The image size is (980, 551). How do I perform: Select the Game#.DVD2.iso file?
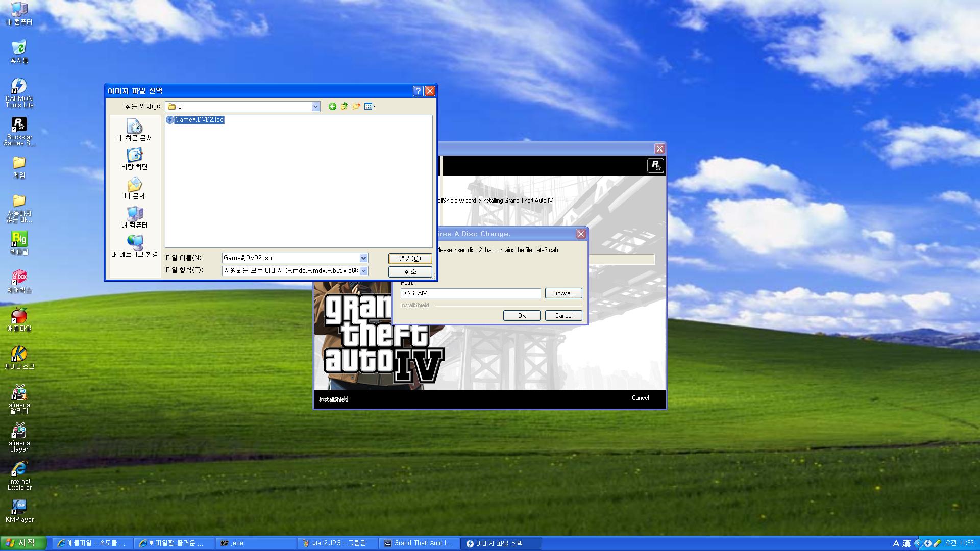pos(195,120)
